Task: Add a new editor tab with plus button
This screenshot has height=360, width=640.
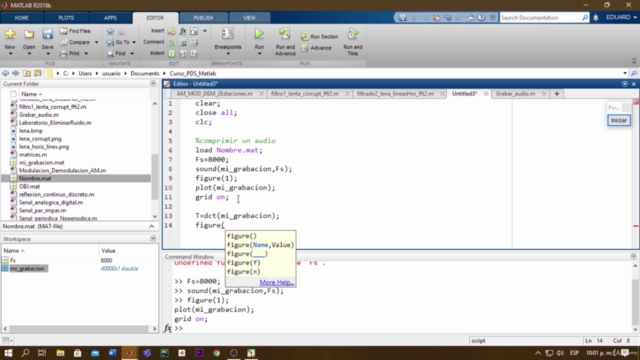Action: click(x=556, y=94)
